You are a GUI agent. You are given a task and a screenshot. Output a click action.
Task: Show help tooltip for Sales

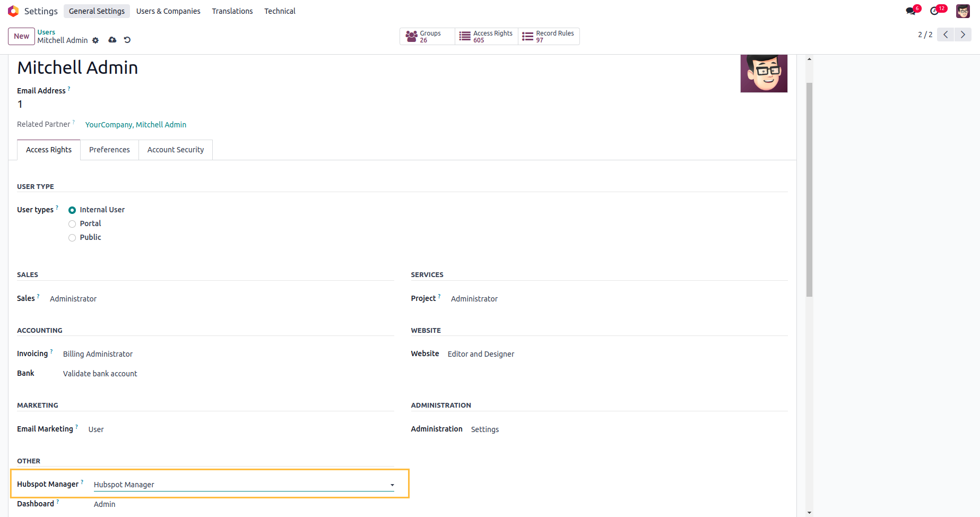pos(38,296)
